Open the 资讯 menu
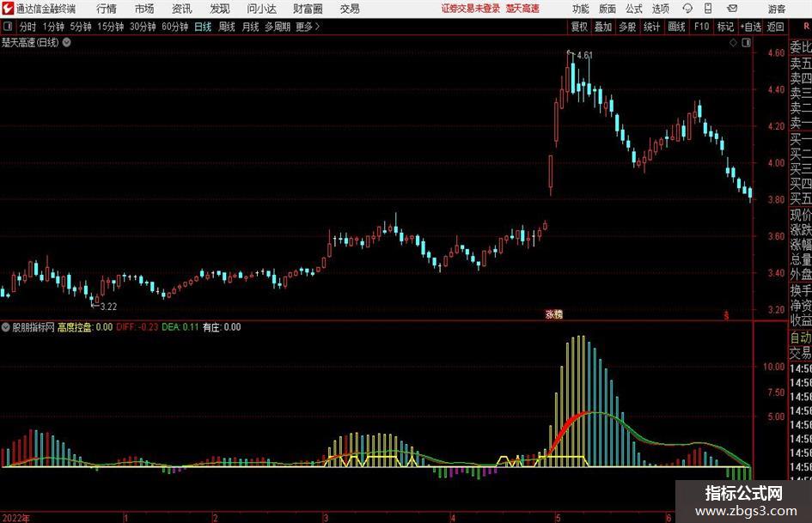 (182, 9)
